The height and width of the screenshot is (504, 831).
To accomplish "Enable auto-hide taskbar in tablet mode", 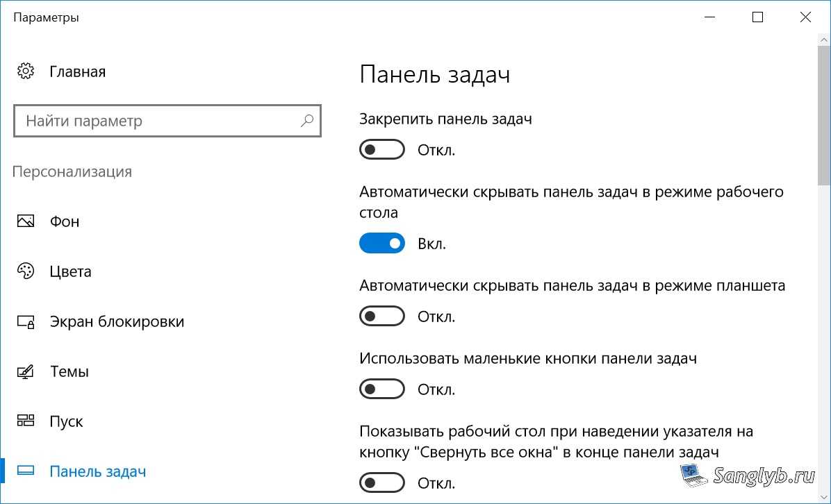I will tap(381, 316).
